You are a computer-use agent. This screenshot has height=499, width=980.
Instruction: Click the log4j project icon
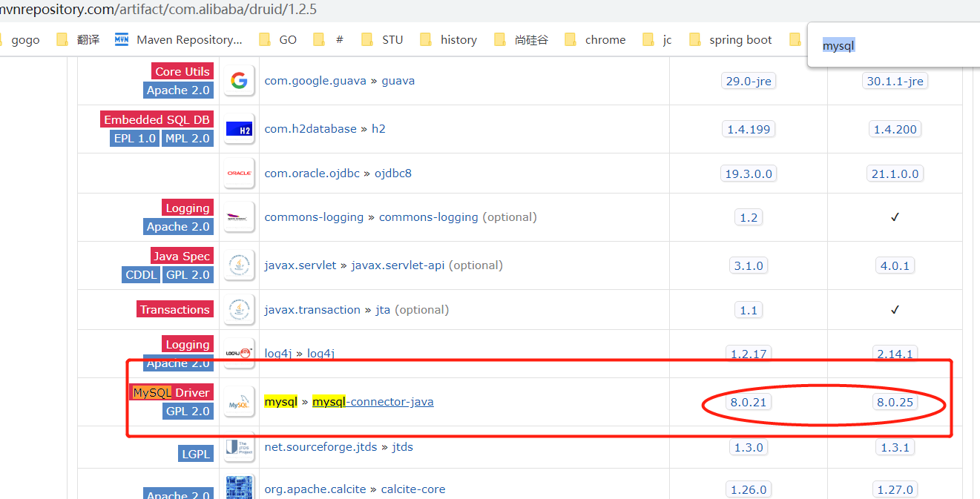(238, 354)
